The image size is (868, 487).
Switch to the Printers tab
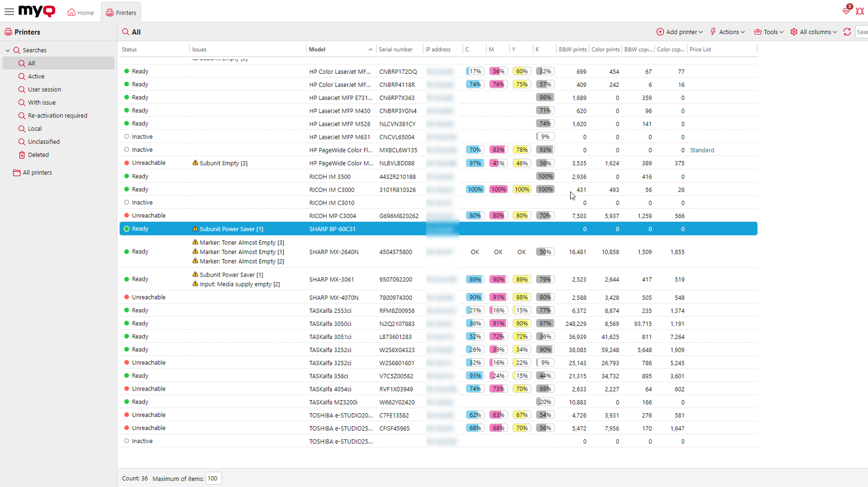click(121, 12)
